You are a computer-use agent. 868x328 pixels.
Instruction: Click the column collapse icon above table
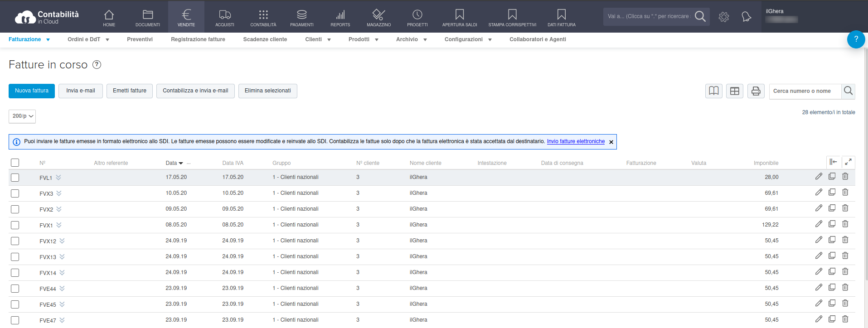click(833, 162)
